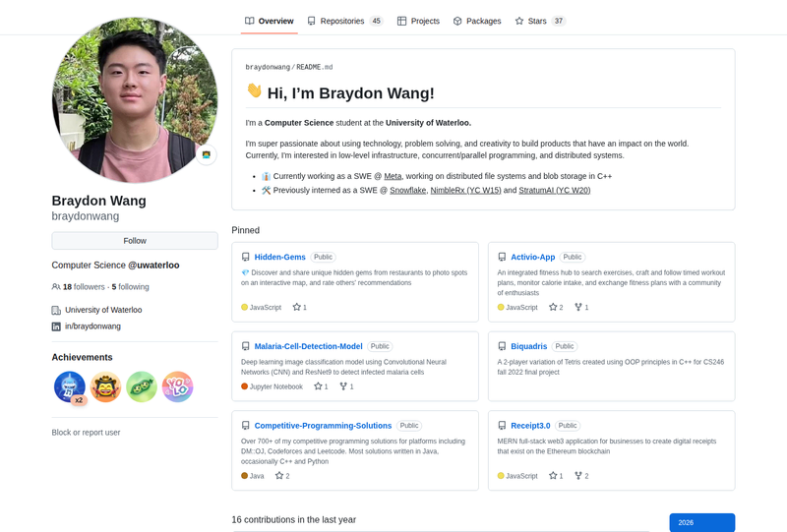Open the Projects tab
The image size is (787, 532).
(x=418, y=21)
